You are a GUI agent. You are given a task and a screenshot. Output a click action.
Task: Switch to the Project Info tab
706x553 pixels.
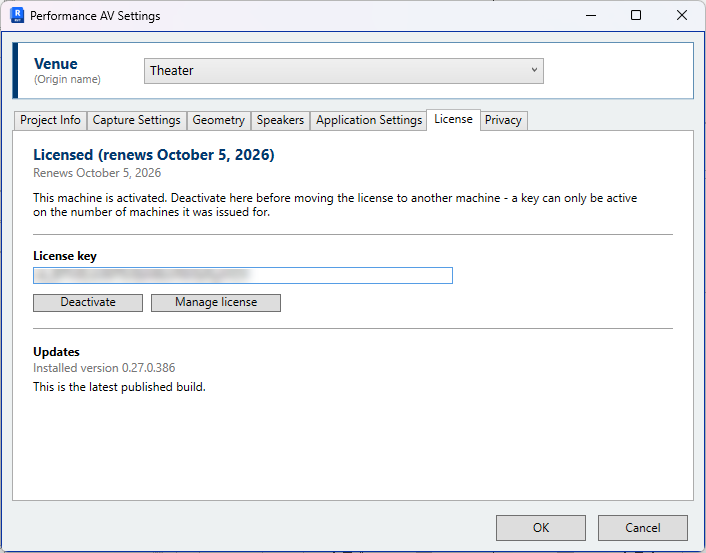point(50,120)
